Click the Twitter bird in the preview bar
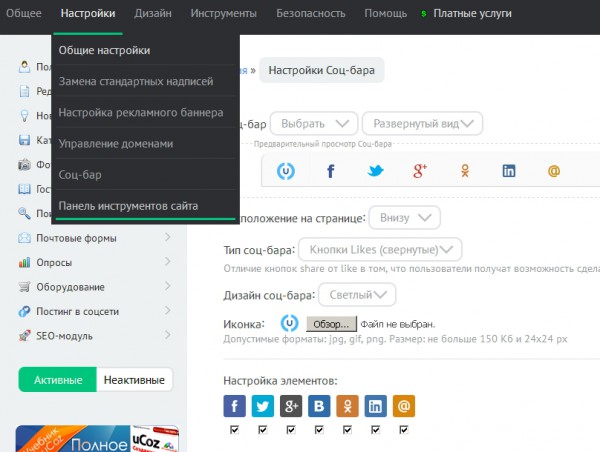The image size is (600, 452). coord(375,171)
